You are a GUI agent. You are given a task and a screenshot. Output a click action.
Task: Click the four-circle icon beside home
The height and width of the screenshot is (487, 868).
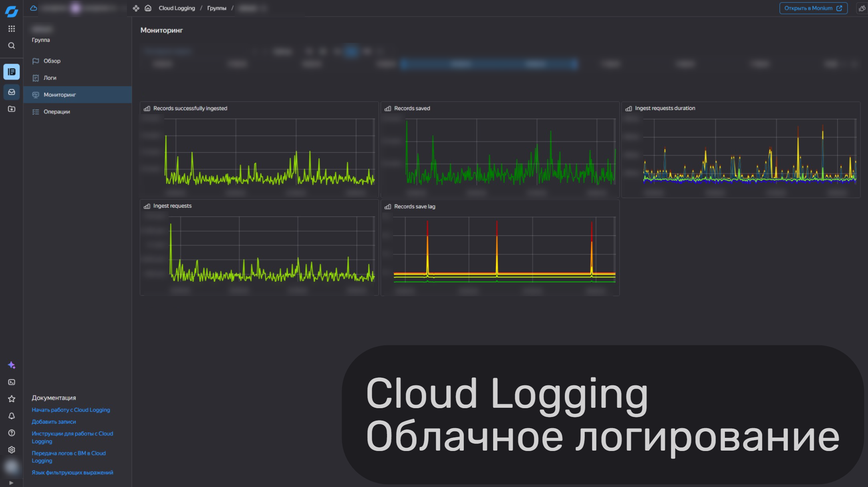136,8
